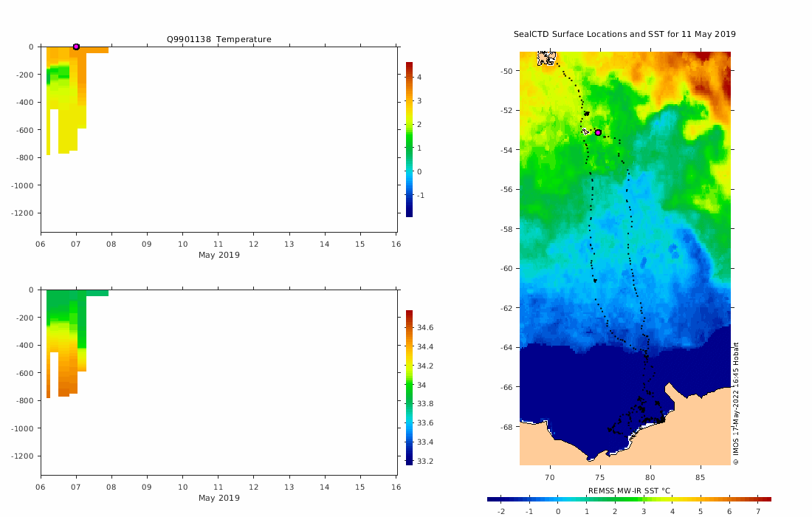This screenshot has width=812, height=517.
Task: Click the '34.6' tick on the salinity color bar
Action: click(425, 327)
